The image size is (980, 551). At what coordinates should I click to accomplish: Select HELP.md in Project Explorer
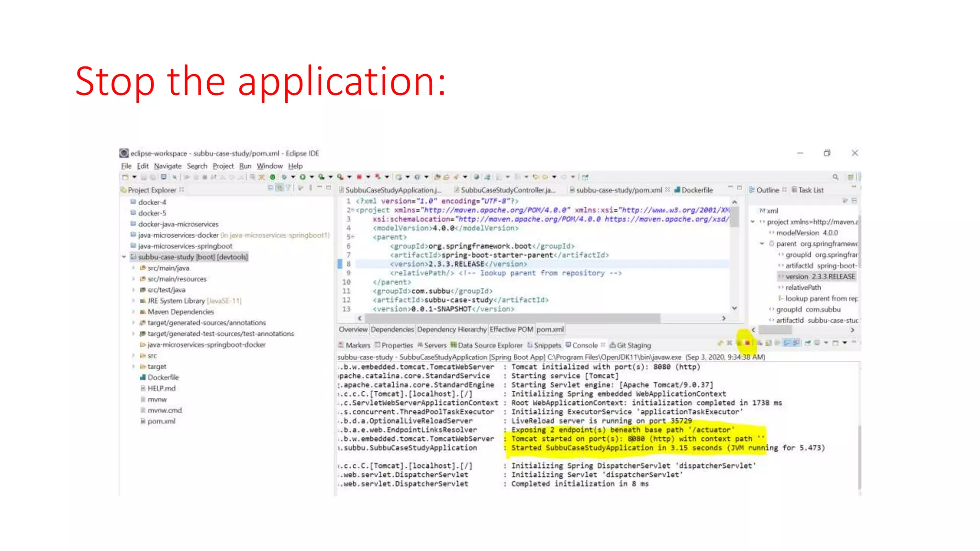tap(157, 388)
